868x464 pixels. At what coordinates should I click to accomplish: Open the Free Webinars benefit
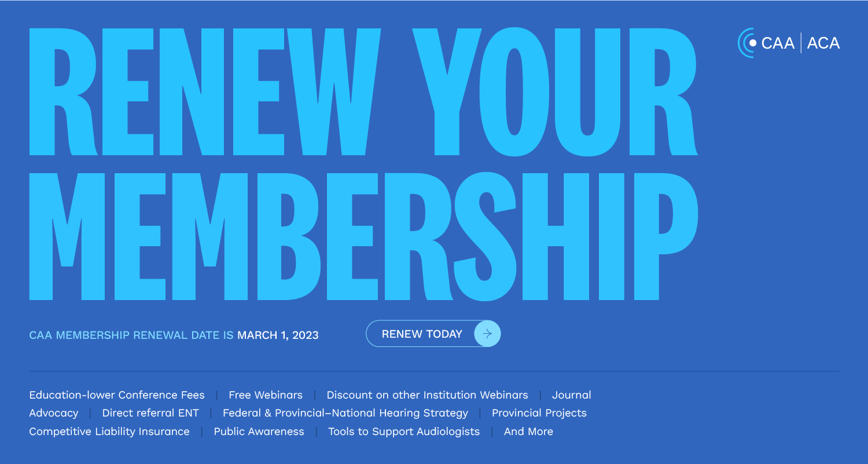[266, 395]
